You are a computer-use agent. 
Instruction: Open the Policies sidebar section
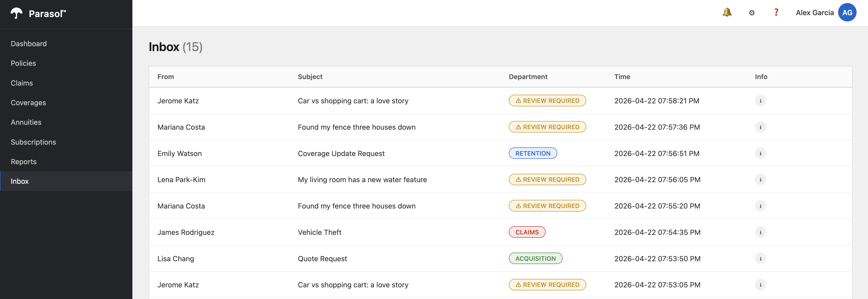point(23,63)
